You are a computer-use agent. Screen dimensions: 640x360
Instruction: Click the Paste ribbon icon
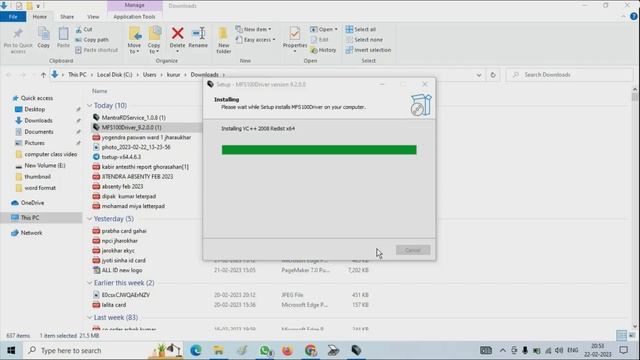63,38
